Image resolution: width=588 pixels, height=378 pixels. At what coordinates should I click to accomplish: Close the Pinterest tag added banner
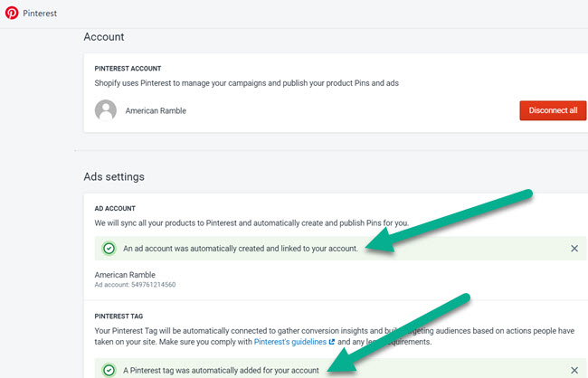(574, 370)
